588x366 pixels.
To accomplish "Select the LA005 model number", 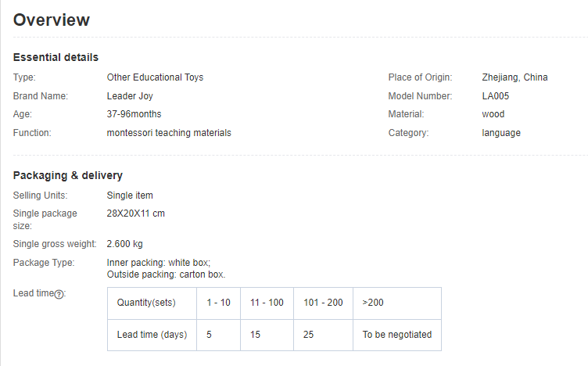I will [x=496, y=96].
